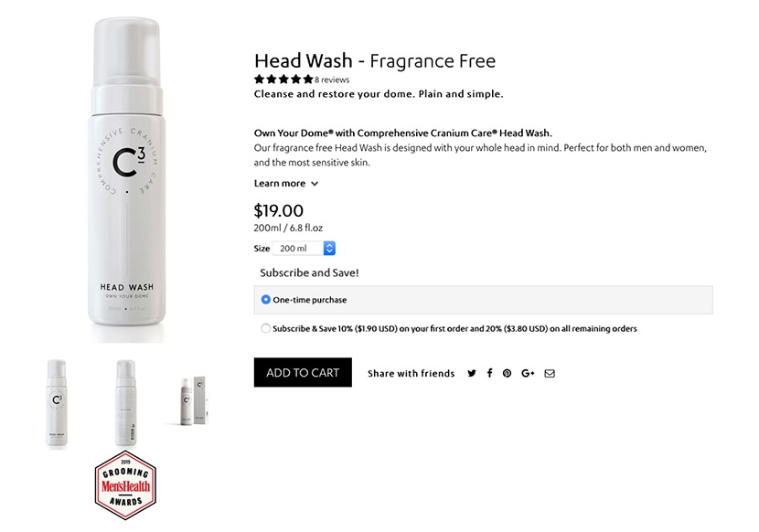Click the Head Wash - Fragrance Free title
Image resolution: width=759 pixels, height=532 pixels.
click(375, 61)
